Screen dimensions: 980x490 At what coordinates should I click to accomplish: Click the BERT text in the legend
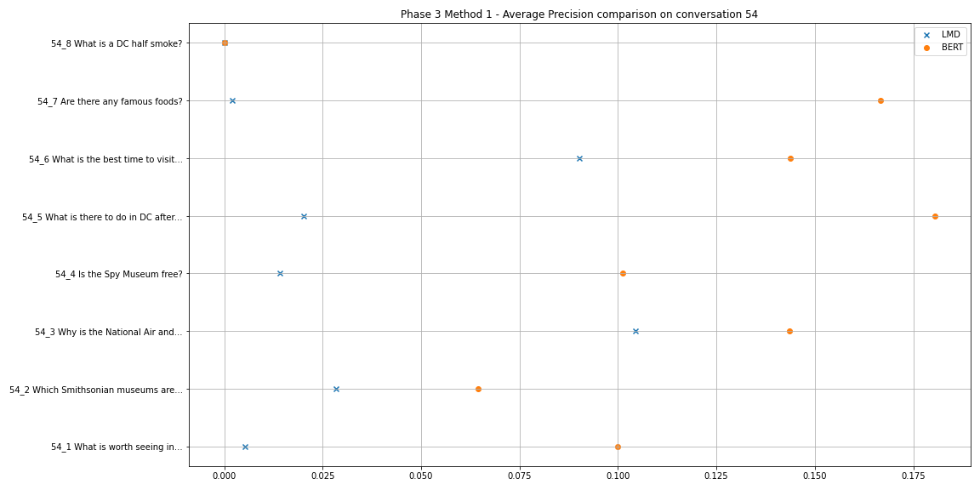tap(952, 48)
